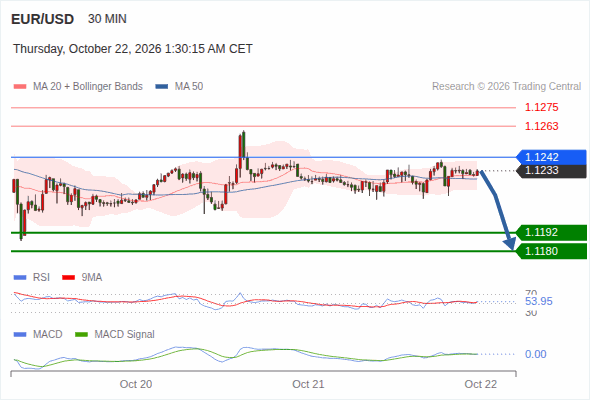Click the Oct 22 date axis label
This screenshot has width=590, height=400.
(x=481, y=384)
